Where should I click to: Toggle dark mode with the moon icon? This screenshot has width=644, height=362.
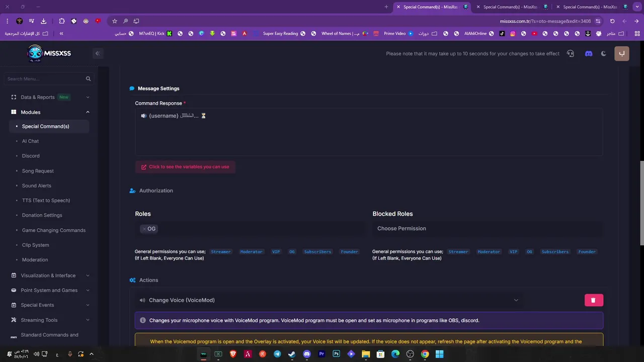click(604, 53)
